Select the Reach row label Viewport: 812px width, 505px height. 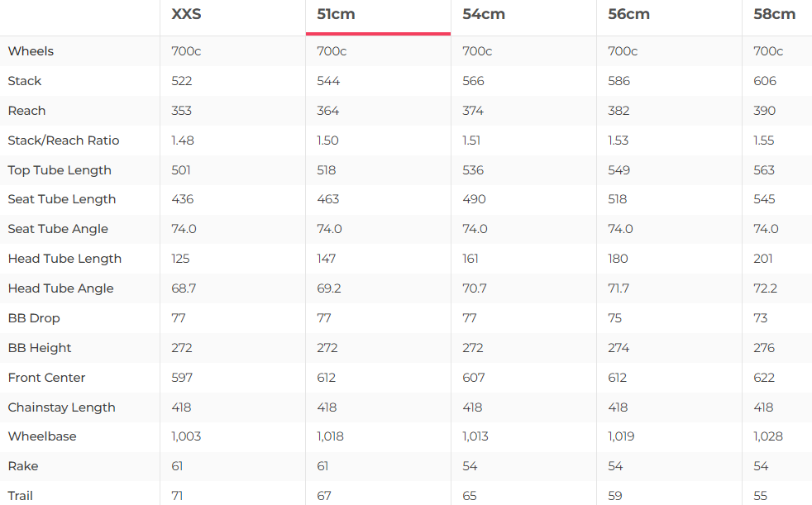click(26, 111)
